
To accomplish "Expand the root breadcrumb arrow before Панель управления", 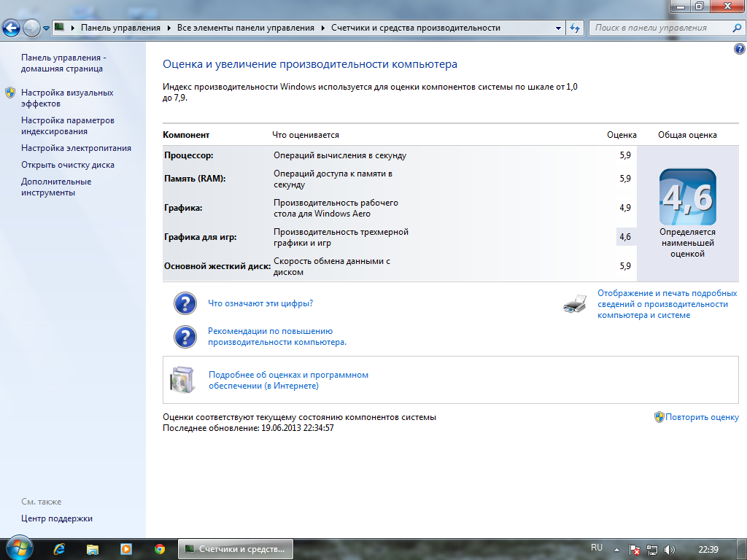I will [x=73, y=28].
